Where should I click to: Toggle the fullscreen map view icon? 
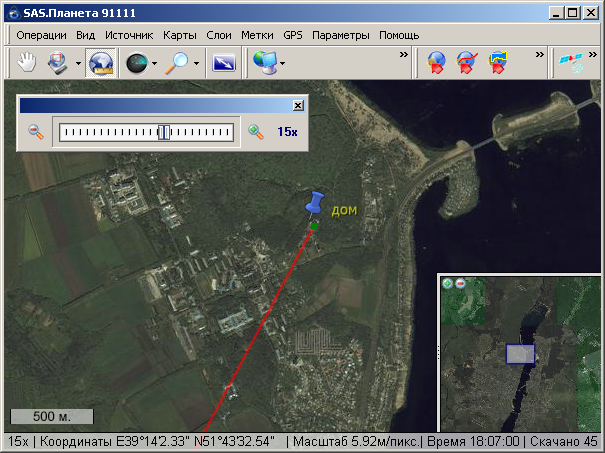pyautogui.click(x=225, y=63)
